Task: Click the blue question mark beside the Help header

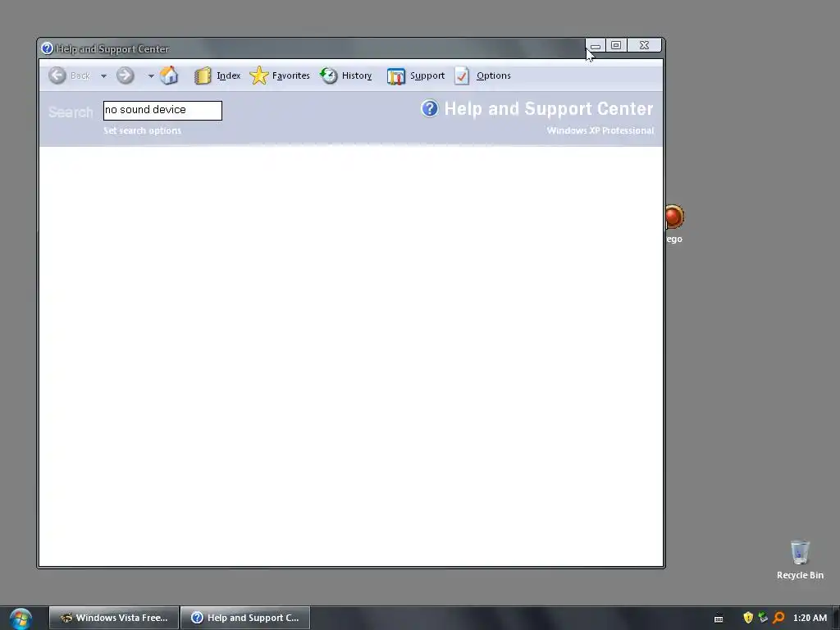Action: coord(430,109)
